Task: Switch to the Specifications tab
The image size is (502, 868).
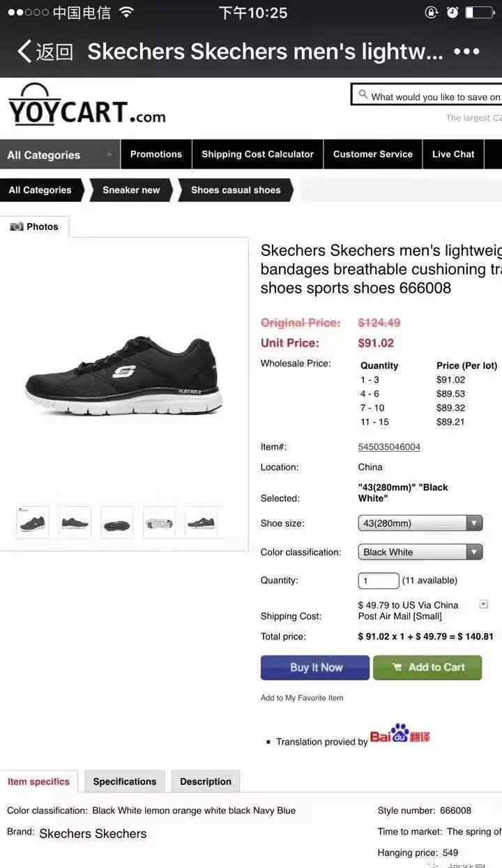Action: (x=125, y=782)
